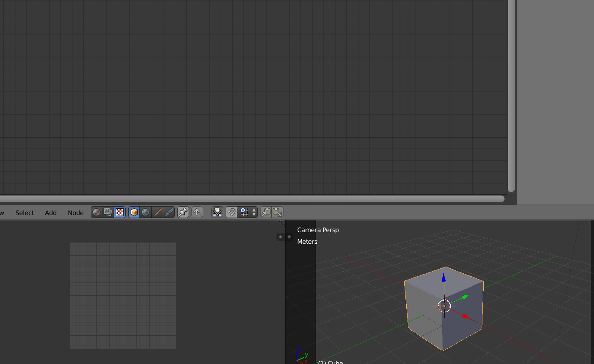Choose the Object texture type cube icon
Screen dimensions: 594x364
[134, 212]
